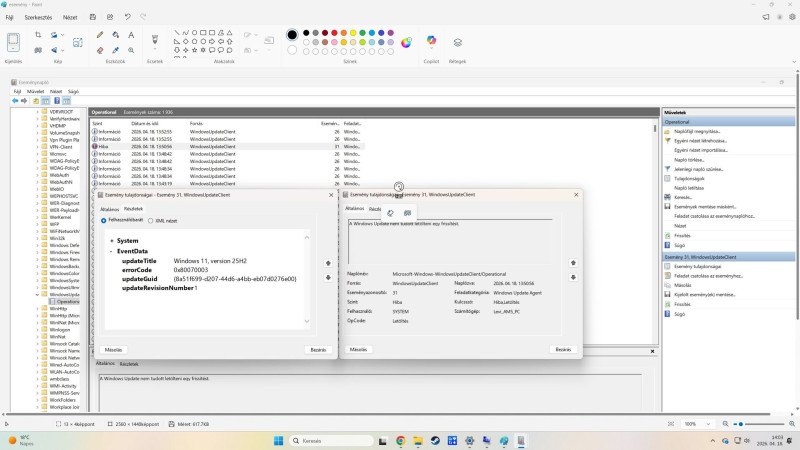Viewport: 800px width, 450px height.
Task: Click the Share icon next to Save
Action: pyautogui.click(x=110, y=17)
